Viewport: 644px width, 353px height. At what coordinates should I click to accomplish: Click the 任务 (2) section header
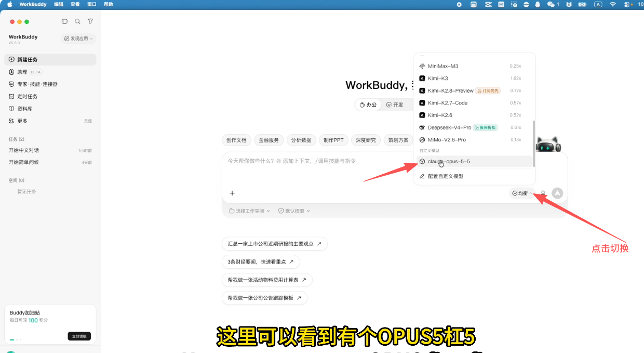click(17, 139)
